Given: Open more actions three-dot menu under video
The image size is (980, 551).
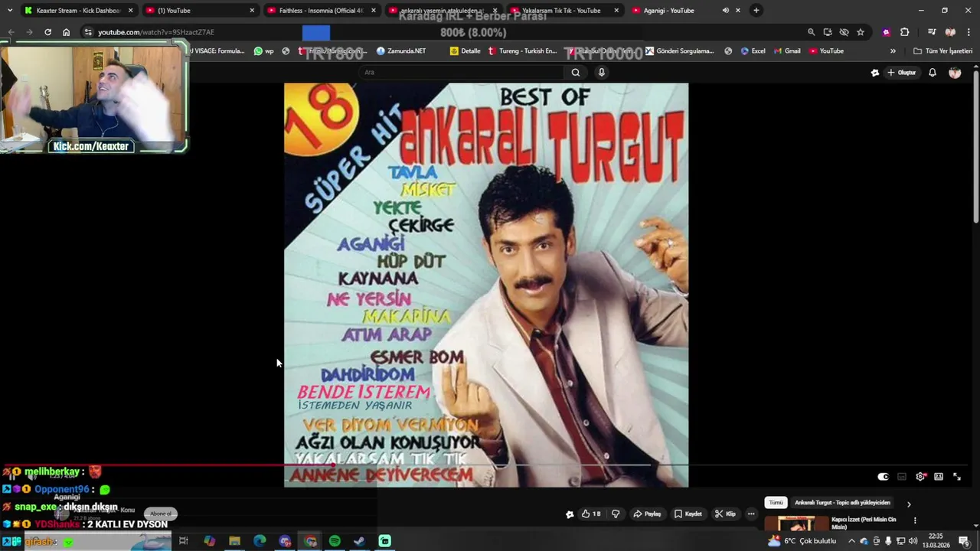Looking at the screenshot, I should click(751, 514).
